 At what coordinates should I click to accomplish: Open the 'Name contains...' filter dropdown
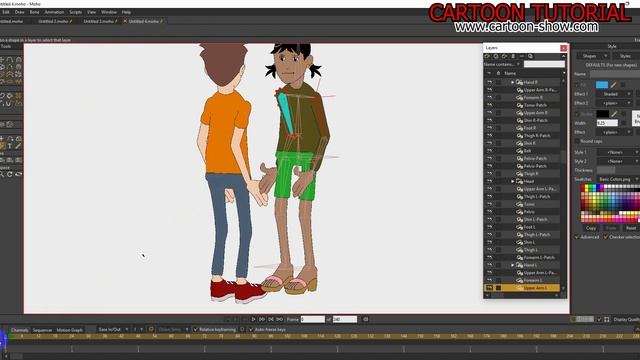(x=502, y=64)
